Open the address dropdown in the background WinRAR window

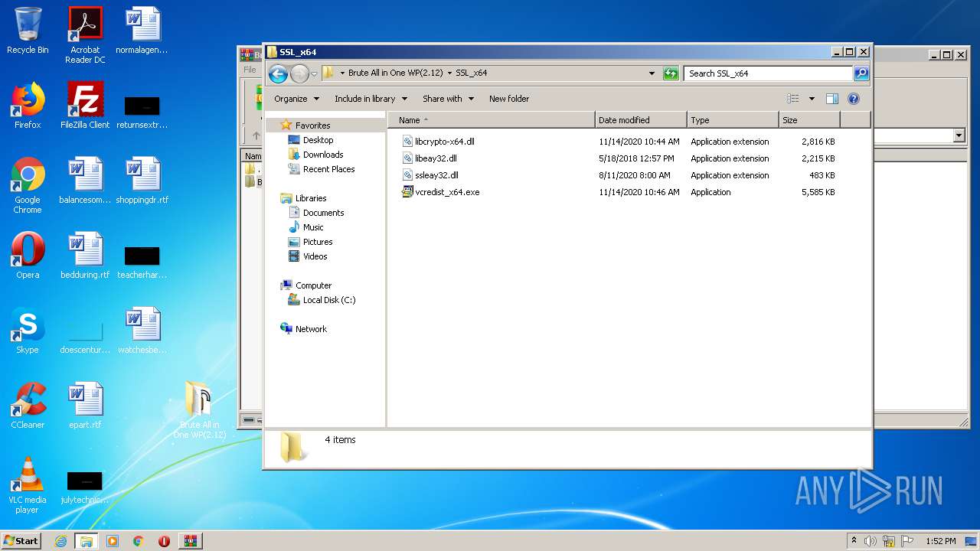pyautogui.click(x=959, y=135)
